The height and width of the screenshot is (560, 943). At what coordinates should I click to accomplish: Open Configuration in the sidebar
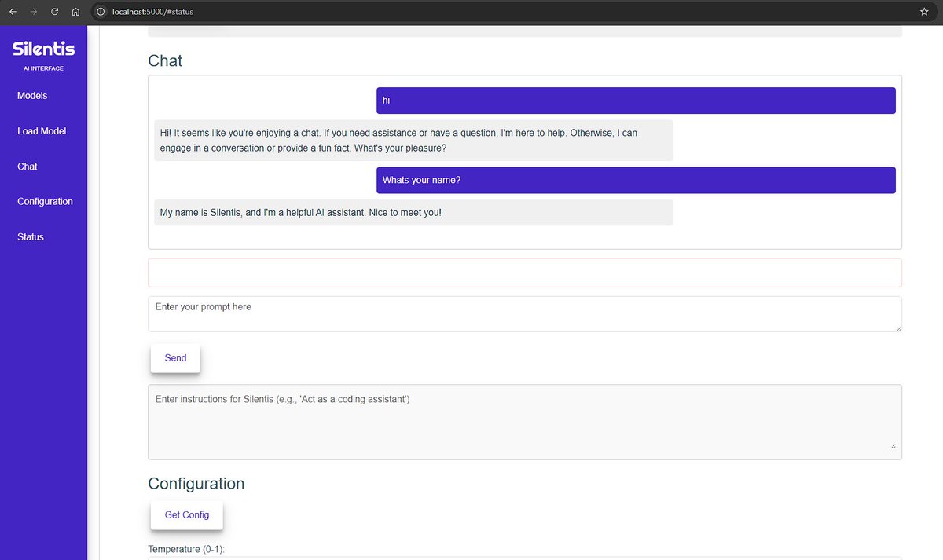[x=45, y=202]
